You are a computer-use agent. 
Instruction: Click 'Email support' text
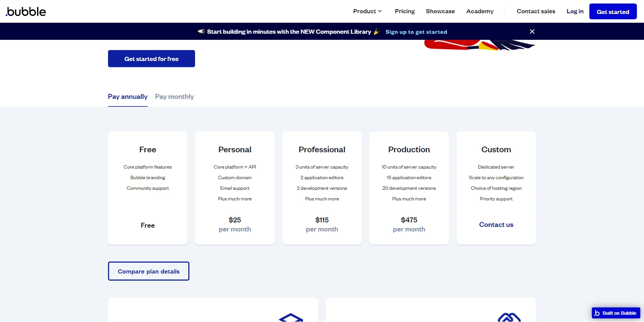pyautogui.click(x=235, y=188)
